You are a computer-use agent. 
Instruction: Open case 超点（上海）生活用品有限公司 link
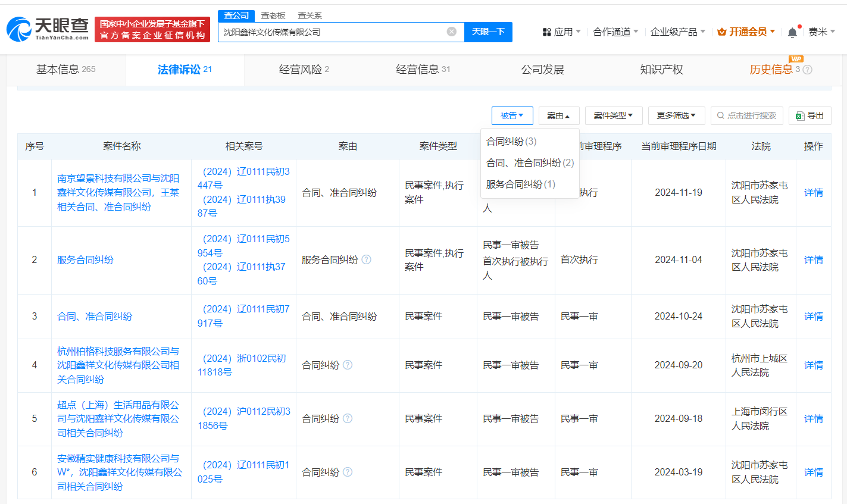[118, 418]
